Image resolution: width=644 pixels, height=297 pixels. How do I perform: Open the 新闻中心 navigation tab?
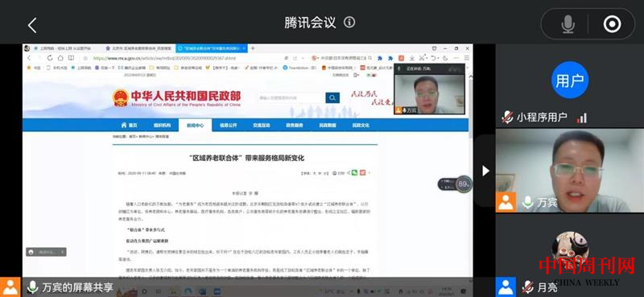[195, 126]
